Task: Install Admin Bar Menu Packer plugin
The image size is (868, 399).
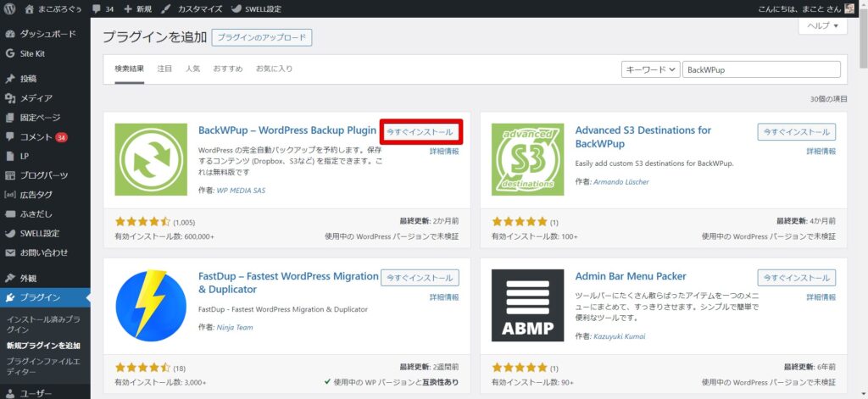Action: tap(797, 278)
